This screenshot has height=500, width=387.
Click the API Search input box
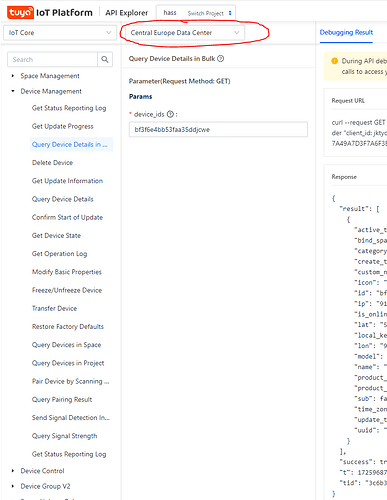coord(52,60)
